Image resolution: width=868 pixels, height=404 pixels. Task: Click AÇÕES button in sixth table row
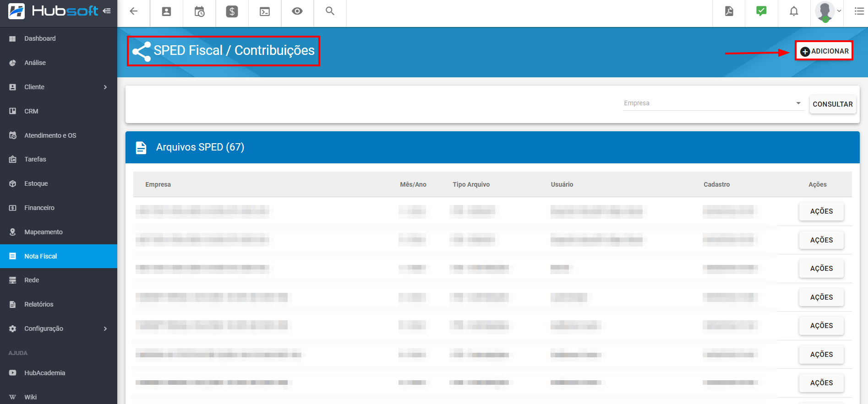point(821,355)
